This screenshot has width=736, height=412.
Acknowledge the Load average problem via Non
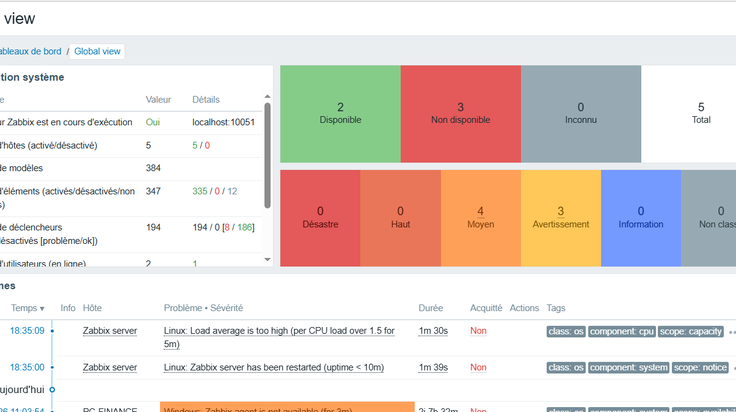coord(478,330)
